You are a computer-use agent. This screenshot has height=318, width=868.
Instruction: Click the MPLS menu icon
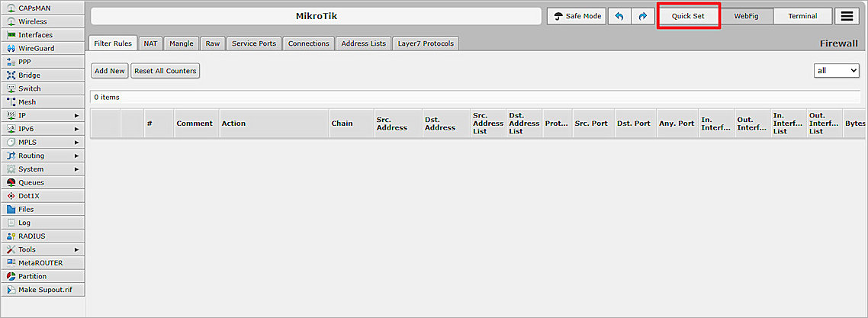11,142
